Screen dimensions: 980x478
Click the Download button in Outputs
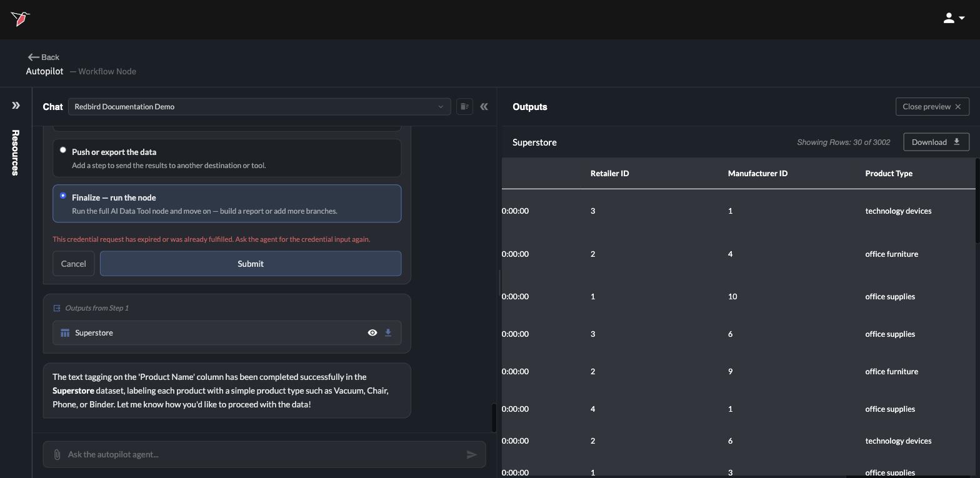click(936, 142)
